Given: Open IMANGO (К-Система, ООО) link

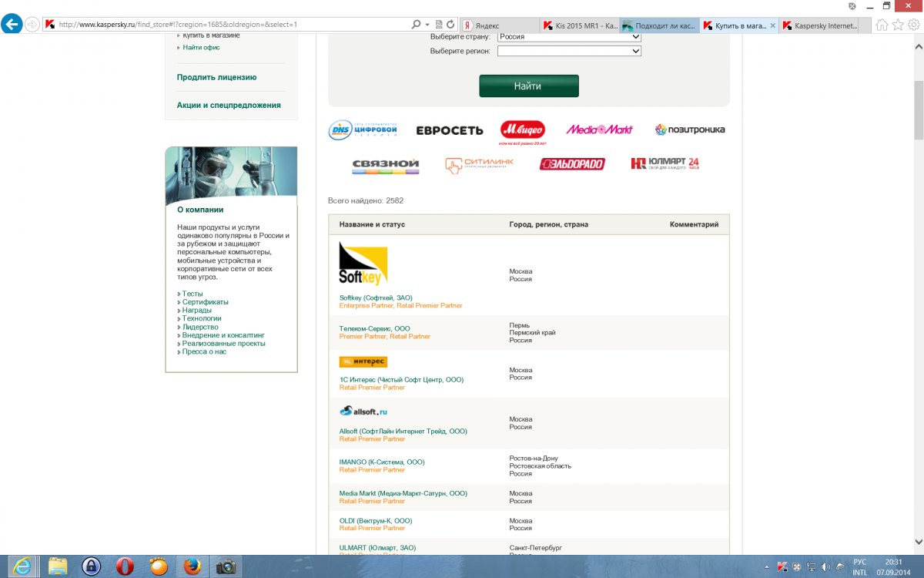Looking at the screenshot, I should point(382,462).
